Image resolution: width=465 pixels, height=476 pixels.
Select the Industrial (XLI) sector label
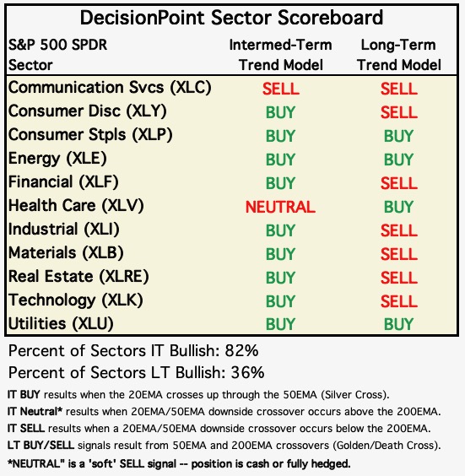click(x=64, y=230)
